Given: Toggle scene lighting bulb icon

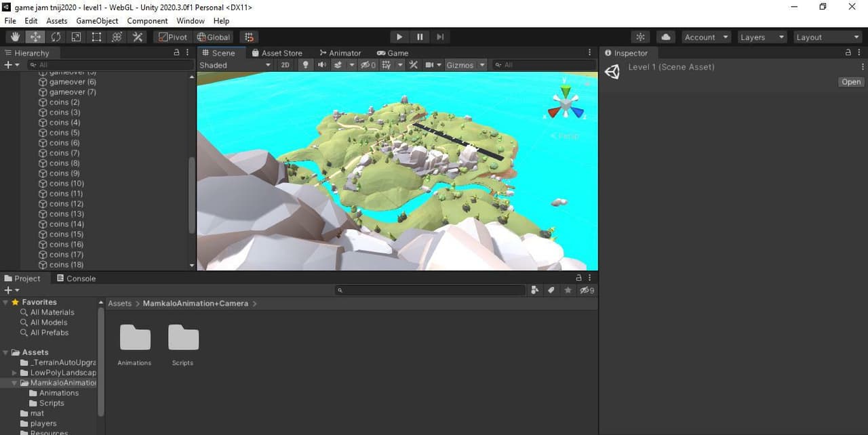Looking at the screenshot, I should pyautogui.click(x=305, y=65).
